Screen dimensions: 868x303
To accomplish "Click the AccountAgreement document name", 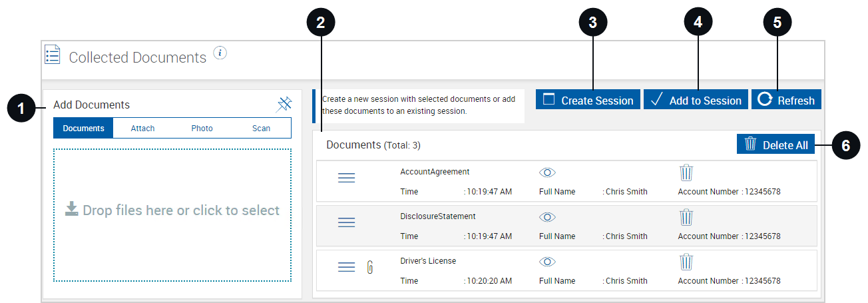I will tap(435, 172).
